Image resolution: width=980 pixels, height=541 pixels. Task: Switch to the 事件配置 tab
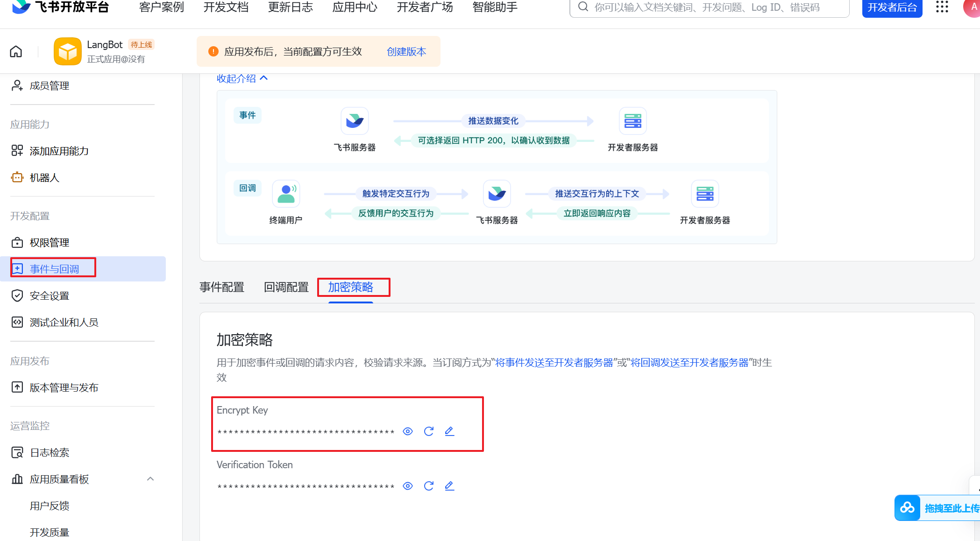click(x=222, y=287)
